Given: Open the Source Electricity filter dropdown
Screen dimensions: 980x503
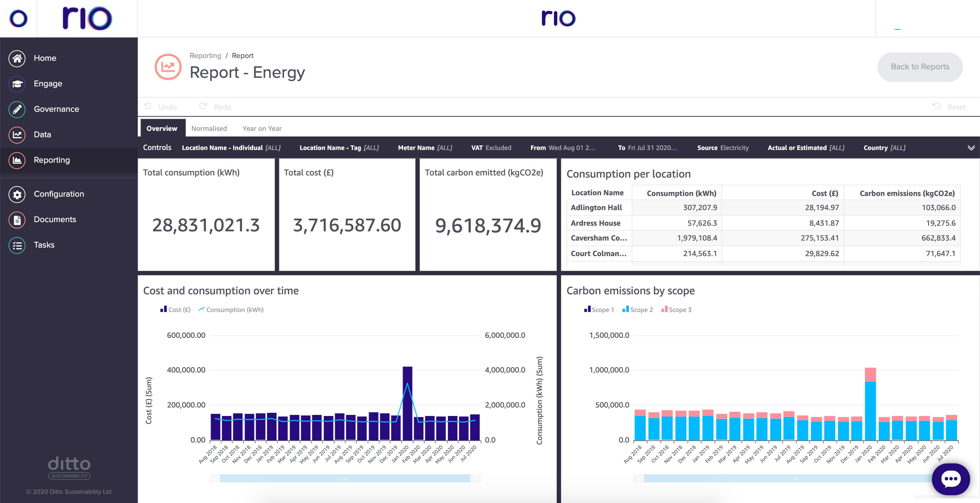Looking at the screenshot, I should click(722, 148).
